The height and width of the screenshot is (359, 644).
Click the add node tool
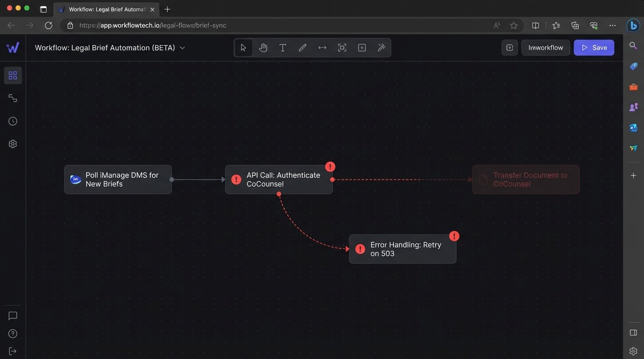tap(362, 48)
